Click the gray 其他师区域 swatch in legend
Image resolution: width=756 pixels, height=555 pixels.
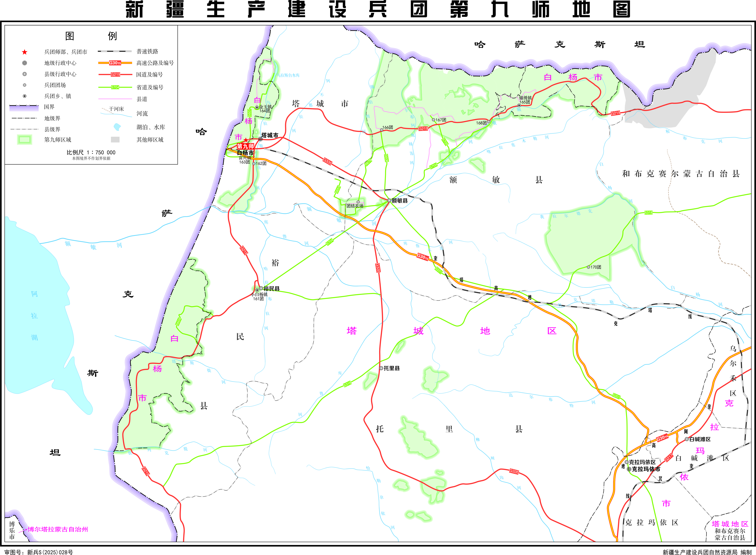pos(115,140)
